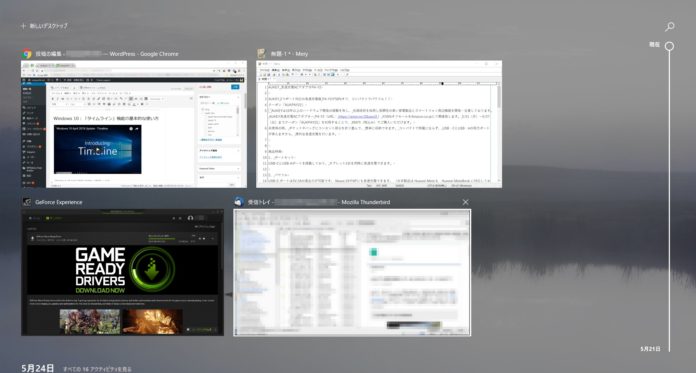Click the GeForce Experience icon in the window title
Screen dimensions: 696x373
(27, 202)
